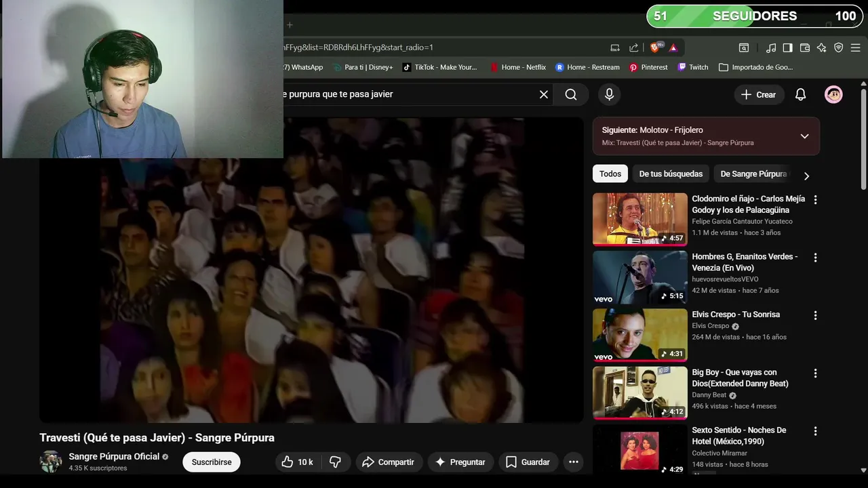Viewport: 868px width, 488px height.
Task: Open Elvis Crespo Tu Sonrisa thumbnail
Action: coord(640,335)
